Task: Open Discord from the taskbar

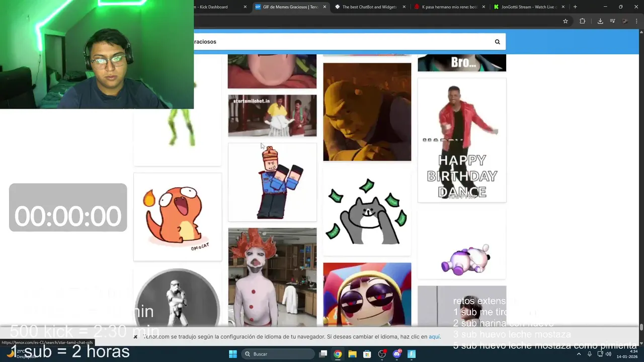Action: [x=397, y=354]
